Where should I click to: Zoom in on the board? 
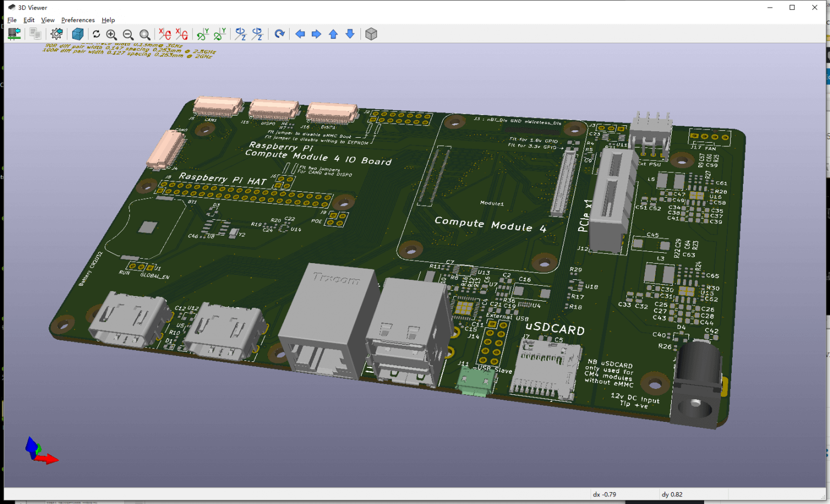[x=111, y=33]
